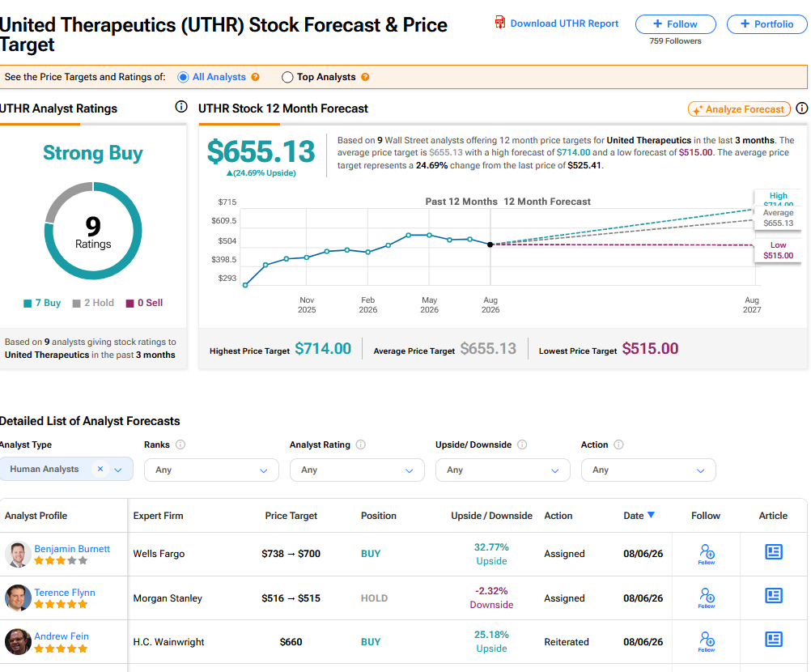The height and width of the screenshot is (672, 811).
Task: Click the info icon beside Analyze Forecast
Action: pyautogui.click(x=801, y=108)
